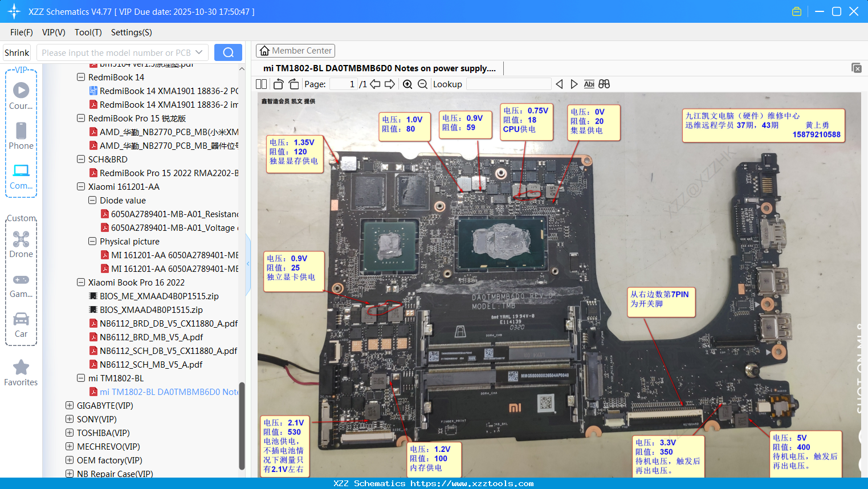Zoom out of the document
This screenshot has height=489, width=868.
click(422, 84)
